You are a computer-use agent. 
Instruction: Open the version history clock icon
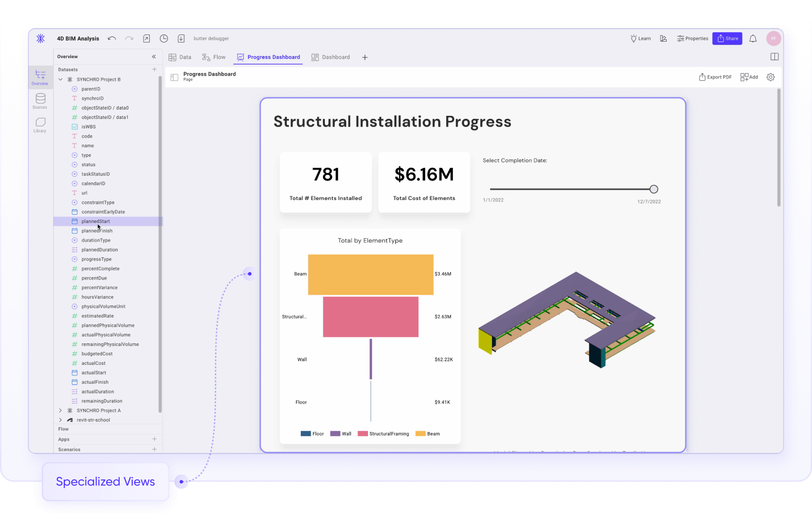pos(164,38)
